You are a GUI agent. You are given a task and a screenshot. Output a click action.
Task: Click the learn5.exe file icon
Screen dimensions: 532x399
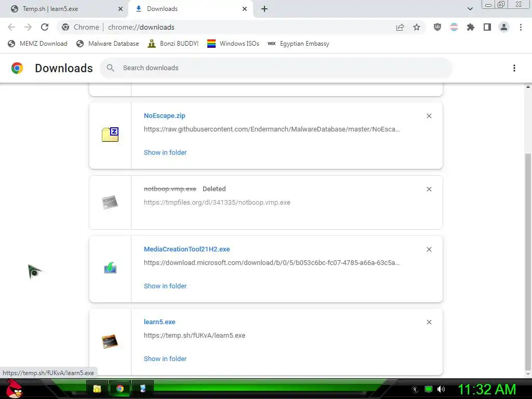[x=110, y=341]
